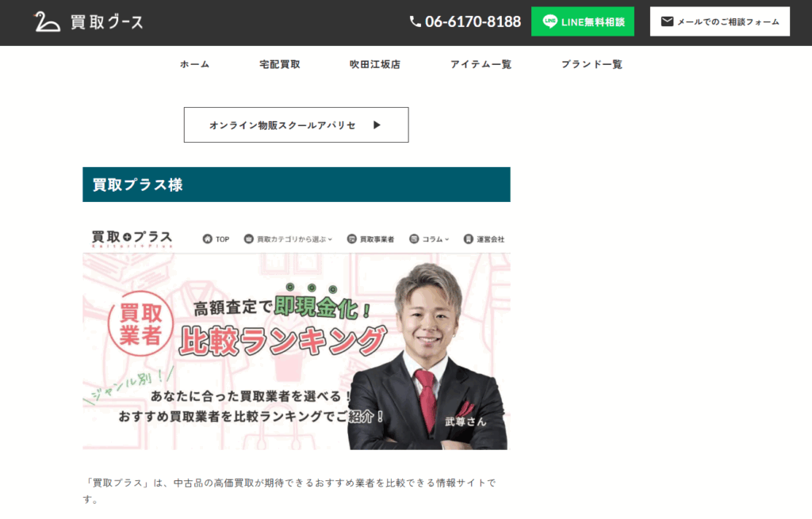Click the 武尊さん caption text
This screenshot has height=519, width=812.
[x=465, y=422]
